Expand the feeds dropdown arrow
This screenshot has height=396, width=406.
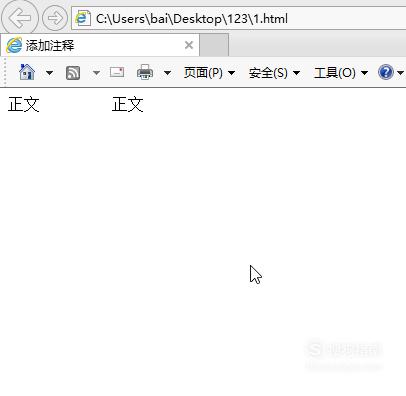96,72
